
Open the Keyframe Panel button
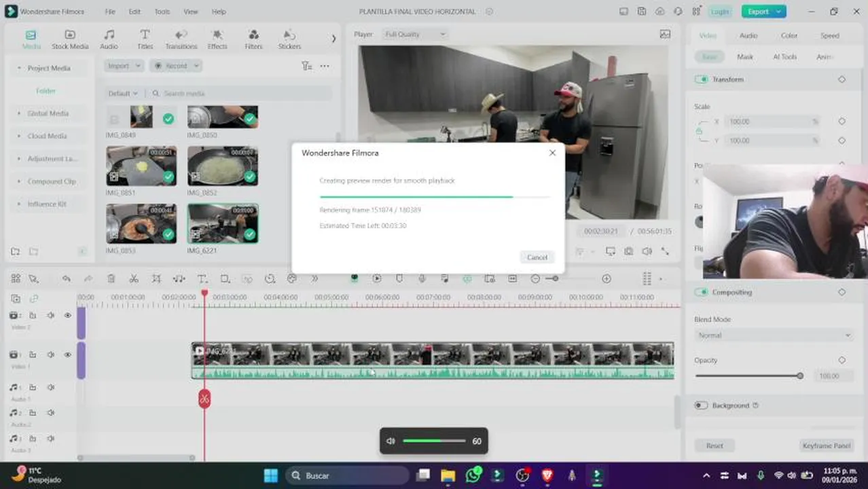825,446
